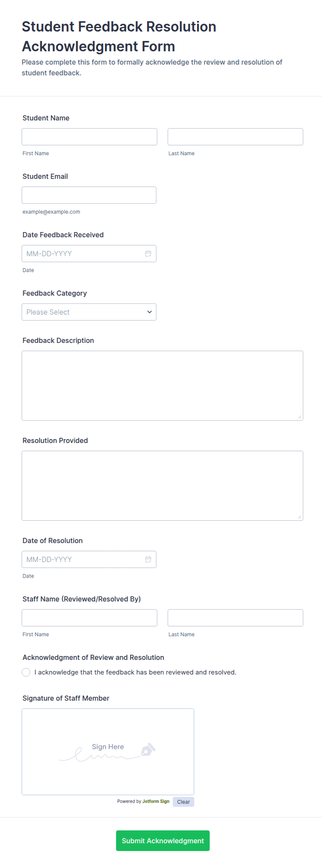Image resolution: width=322 pixels, height=868 pixels.
Task: Focus the Staff First Name field
Action: coord(89,618)
